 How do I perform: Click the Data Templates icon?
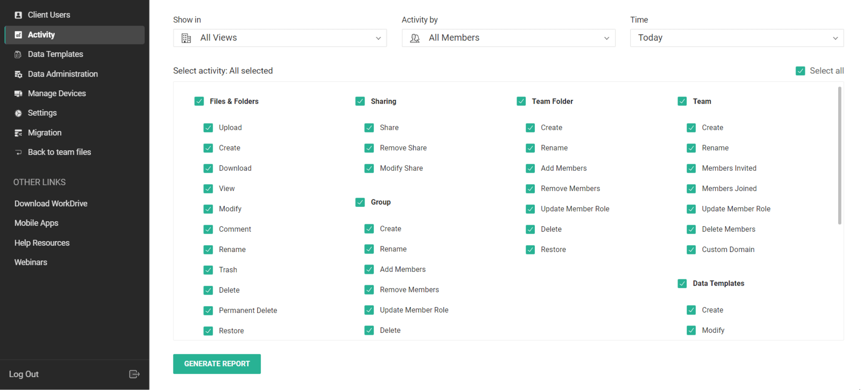[18, 54]
